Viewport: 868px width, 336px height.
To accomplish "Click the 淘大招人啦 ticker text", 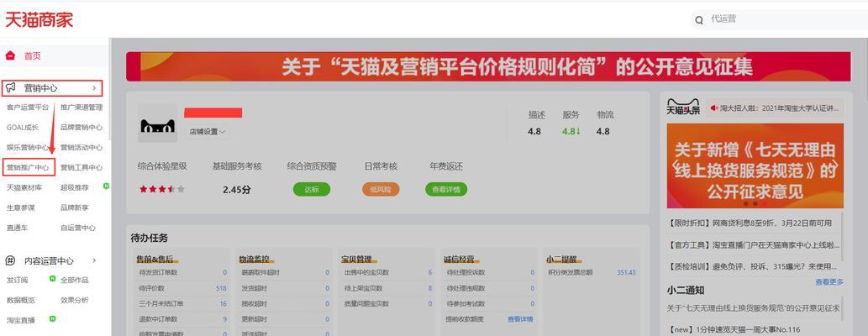I will tap(779, 108).
